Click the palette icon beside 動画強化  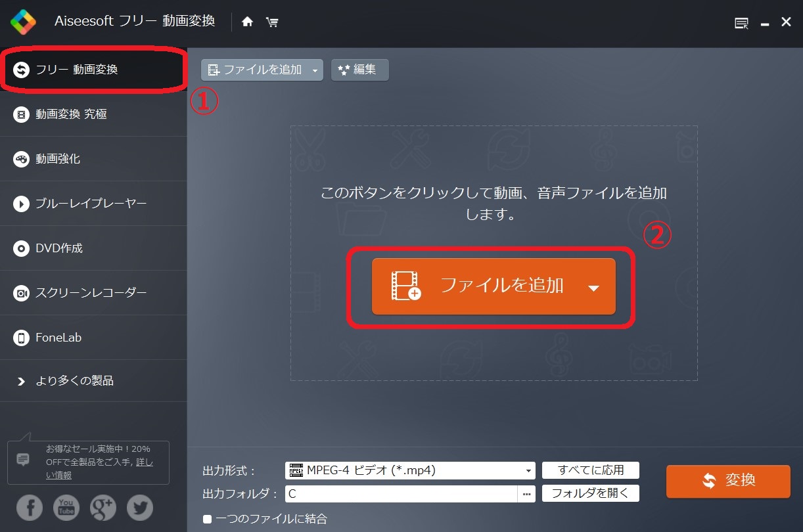point(22,160)
